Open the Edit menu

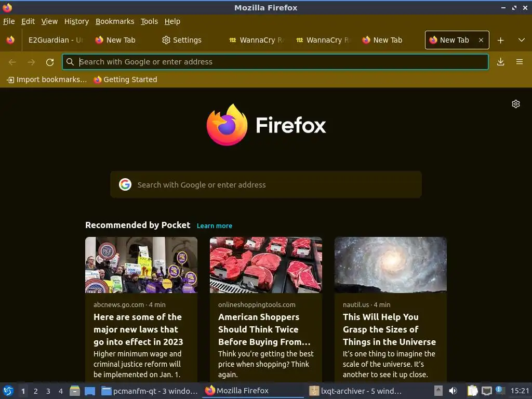[28, 21]
